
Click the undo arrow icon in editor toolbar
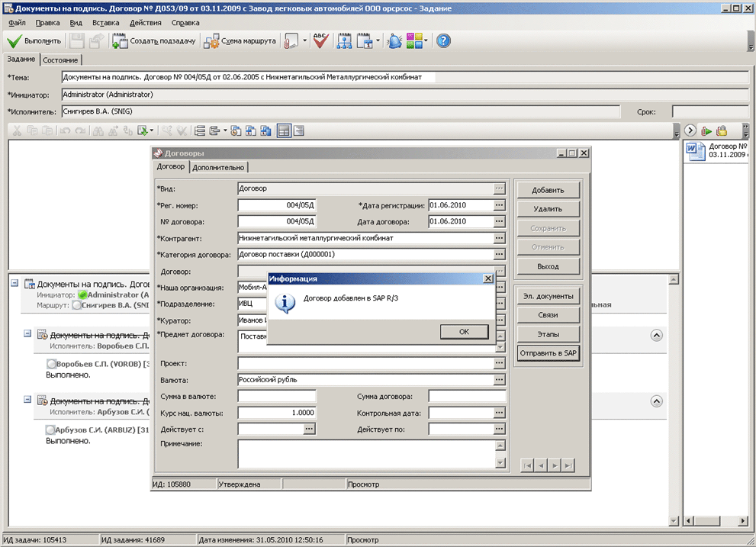65,130
